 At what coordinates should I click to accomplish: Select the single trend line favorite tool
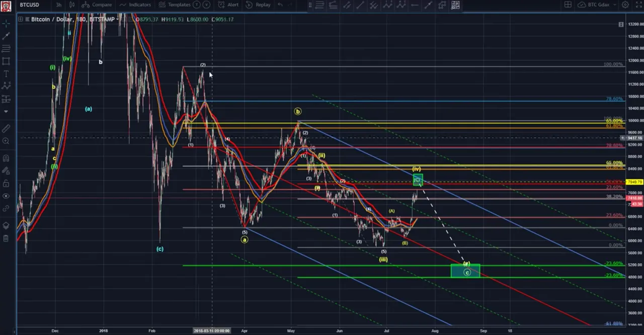[360, 5]
